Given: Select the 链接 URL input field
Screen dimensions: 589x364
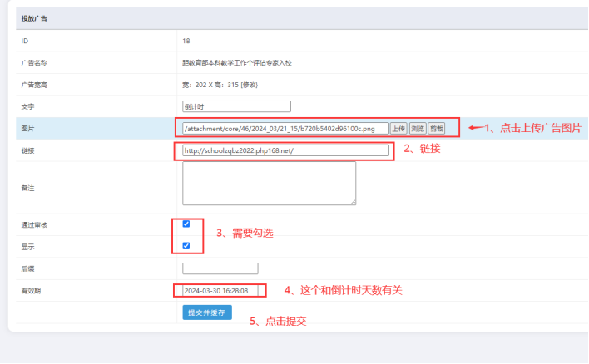Looking at the screenshot, I should point(285,150).
